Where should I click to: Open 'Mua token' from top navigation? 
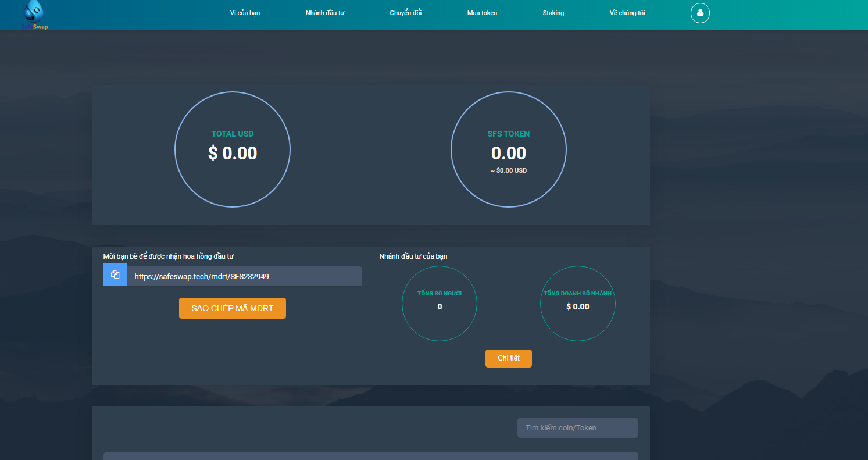pos(482,13)
